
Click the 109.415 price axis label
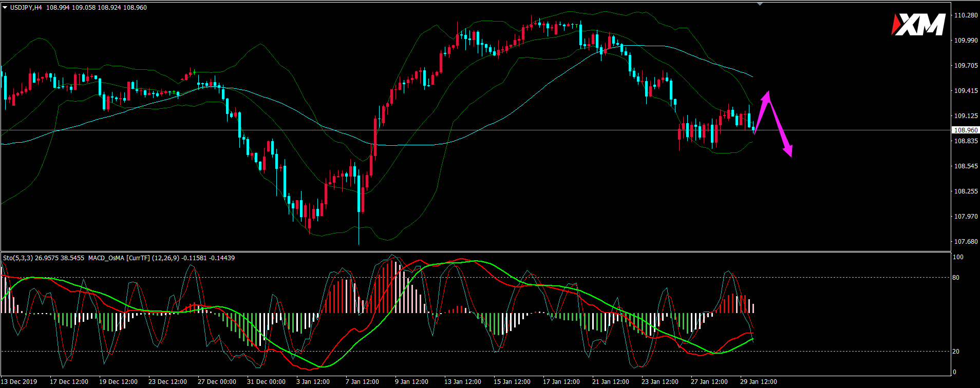966,91
